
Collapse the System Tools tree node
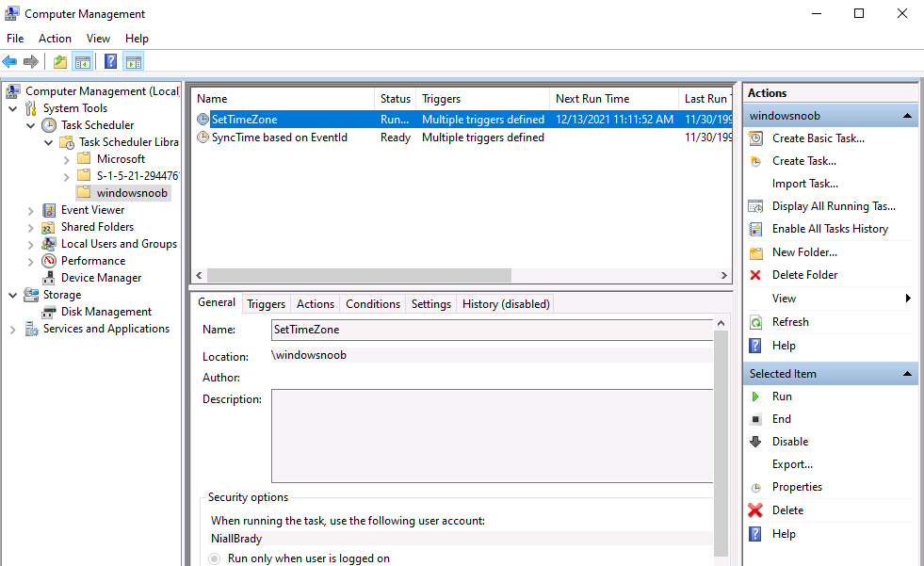click(13, 109)
